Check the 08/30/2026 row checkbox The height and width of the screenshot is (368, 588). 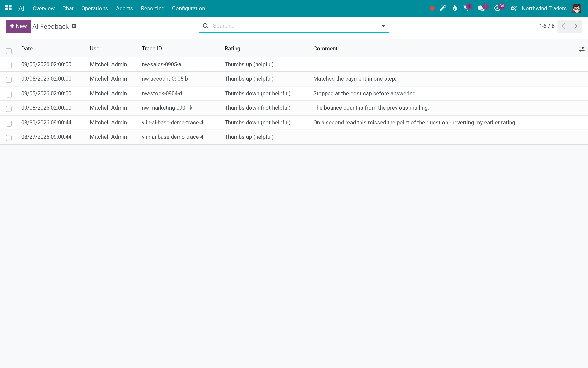point(9,123)
